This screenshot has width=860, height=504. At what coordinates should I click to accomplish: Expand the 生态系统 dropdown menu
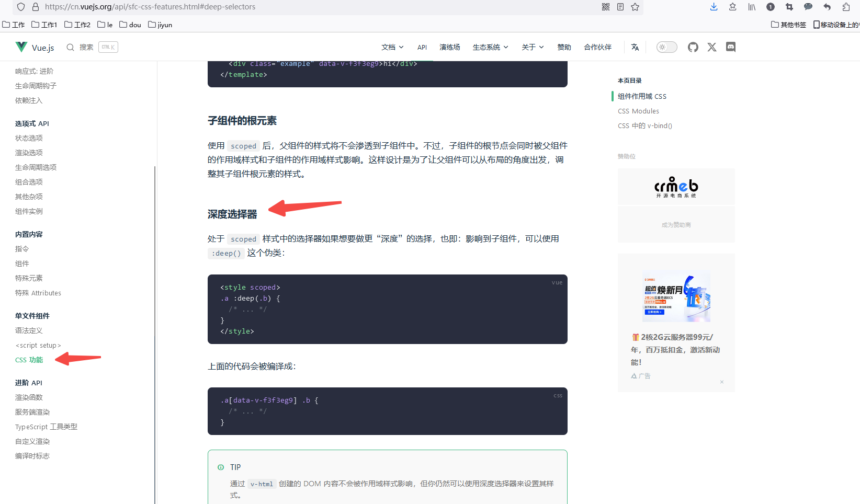pos(490,47)
